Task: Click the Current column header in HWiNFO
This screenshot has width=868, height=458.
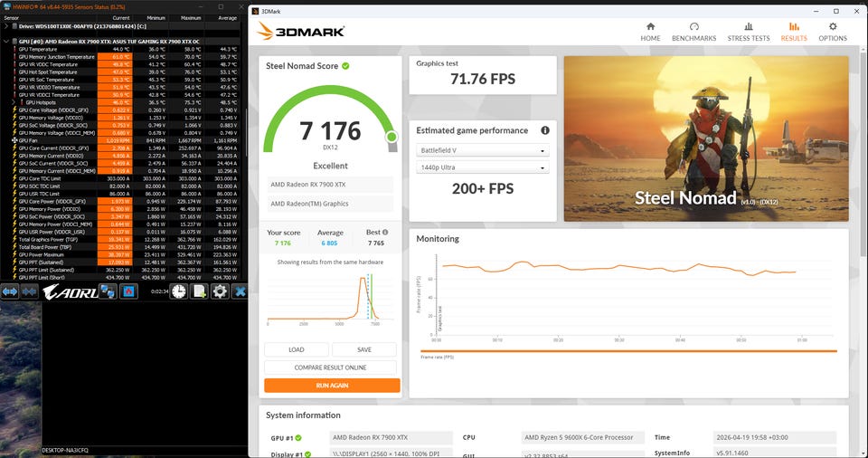Action: (120, 18)
